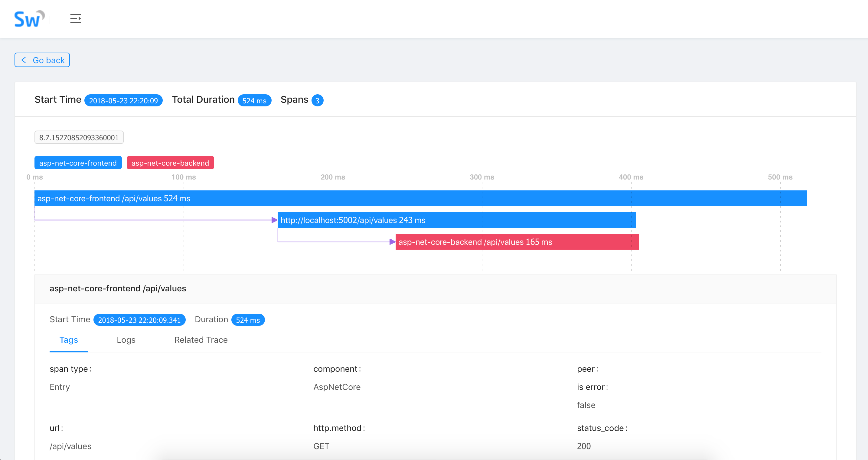Select the asp-net-core-frontend service label
The image size is (868, 460).
(78, 163)
